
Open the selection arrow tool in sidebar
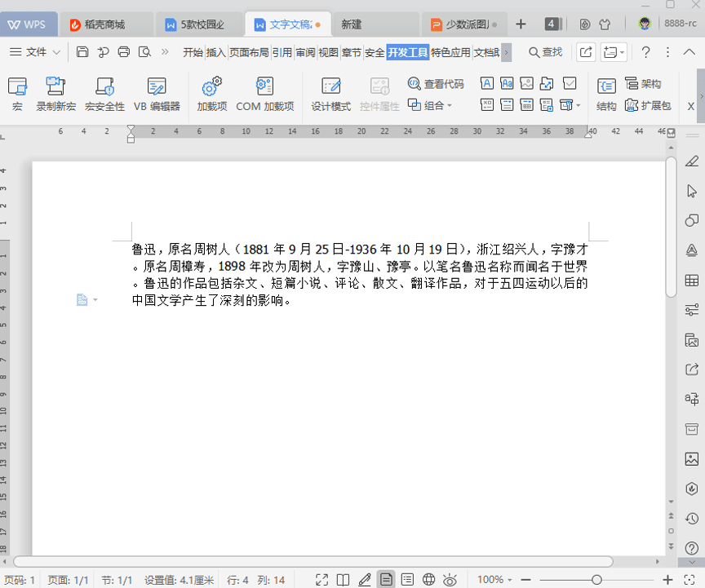point(691,191)
